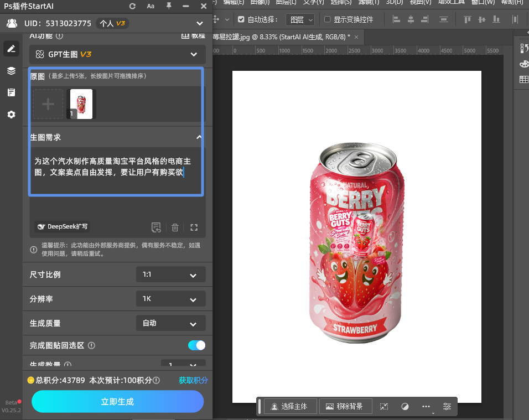Open the Aa font size setting
529x420 pixels.
point(151,6)
